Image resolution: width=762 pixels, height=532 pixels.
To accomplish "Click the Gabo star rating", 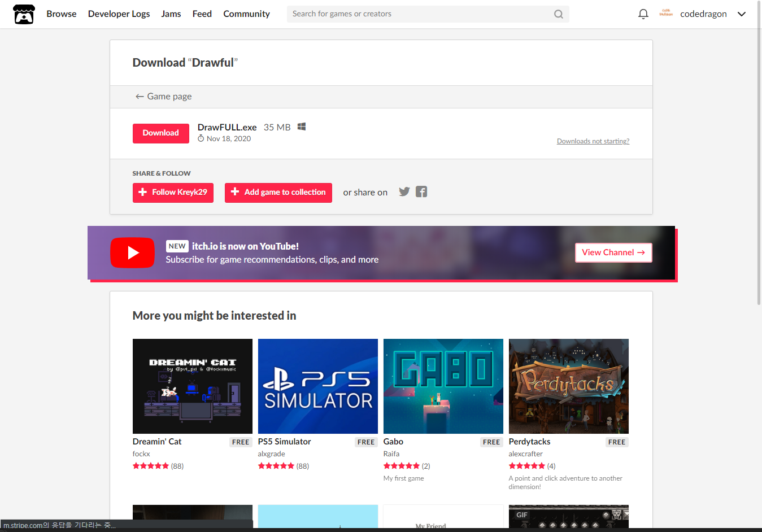I will [402, 466].
